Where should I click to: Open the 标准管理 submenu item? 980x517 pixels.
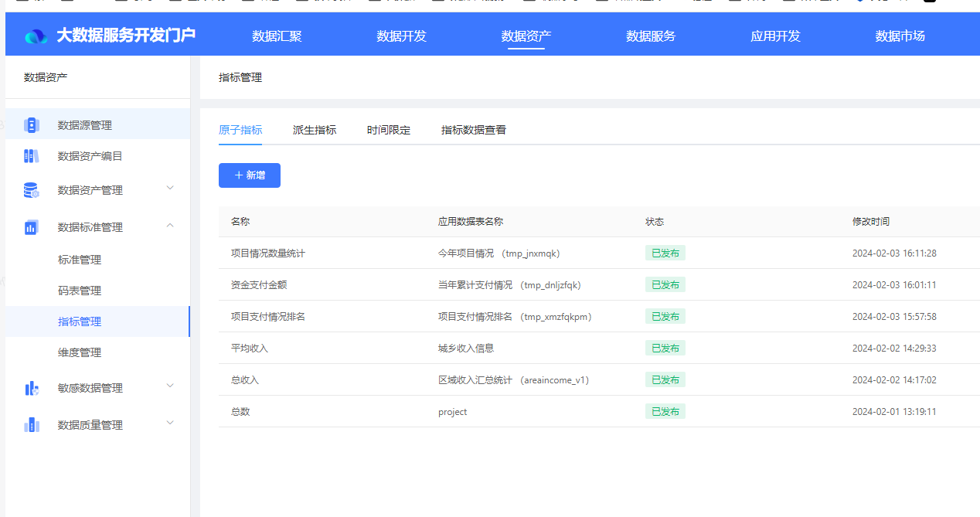coord(80,260)
